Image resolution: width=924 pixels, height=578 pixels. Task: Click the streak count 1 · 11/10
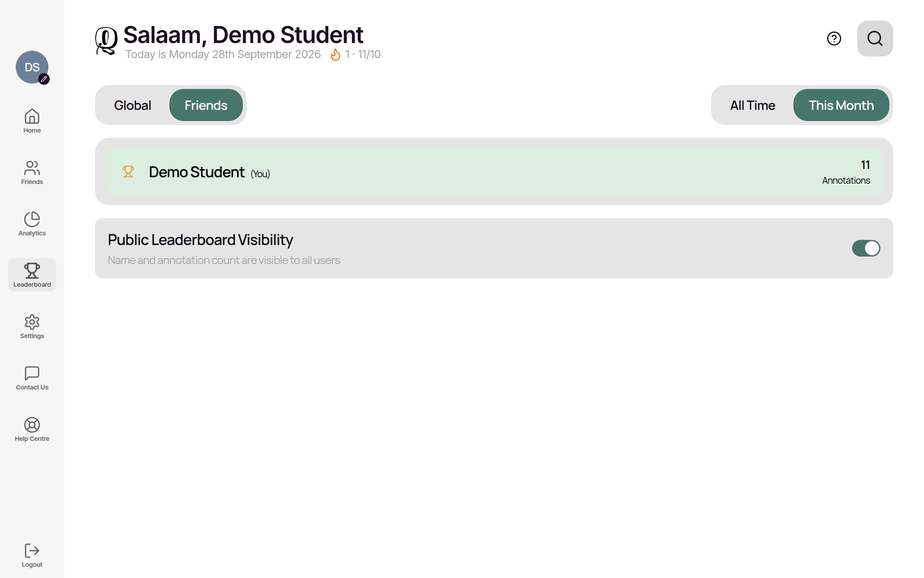click(363, 54)
